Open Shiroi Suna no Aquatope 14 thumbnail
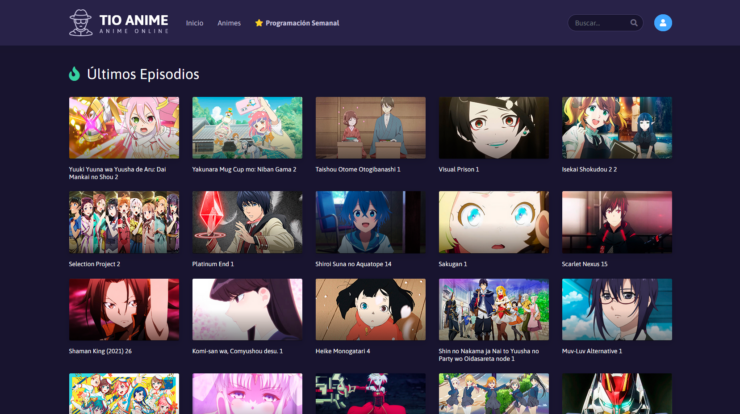The height and width of the screenshot is (414, 740). (370, 222)
